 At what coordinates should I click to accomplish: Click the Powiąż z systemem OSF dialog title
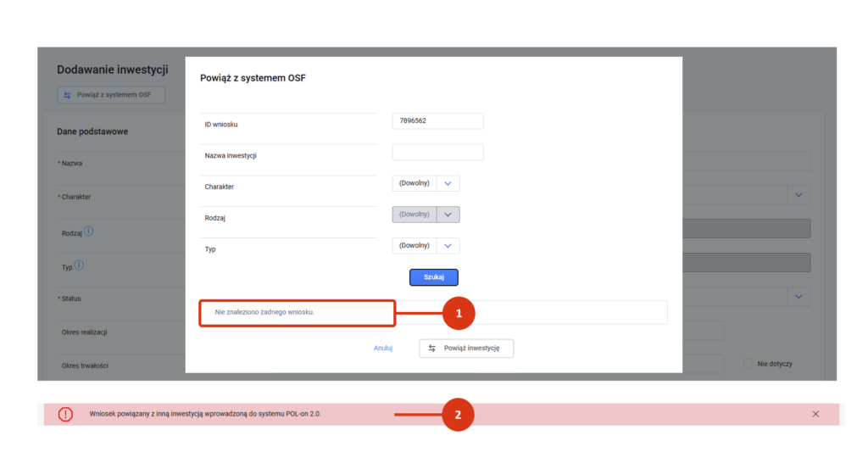click(253, 78)
